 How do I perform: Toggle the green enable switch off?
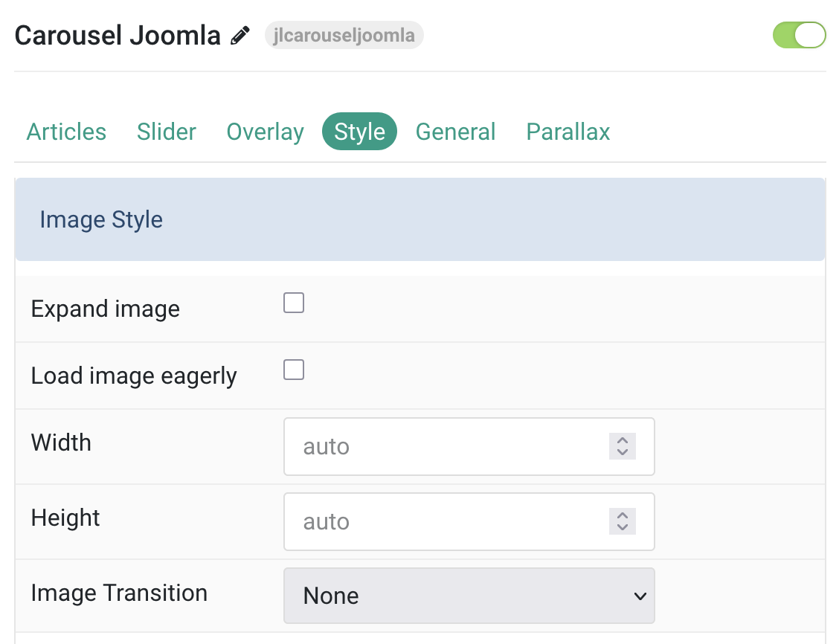pos(799,35)
